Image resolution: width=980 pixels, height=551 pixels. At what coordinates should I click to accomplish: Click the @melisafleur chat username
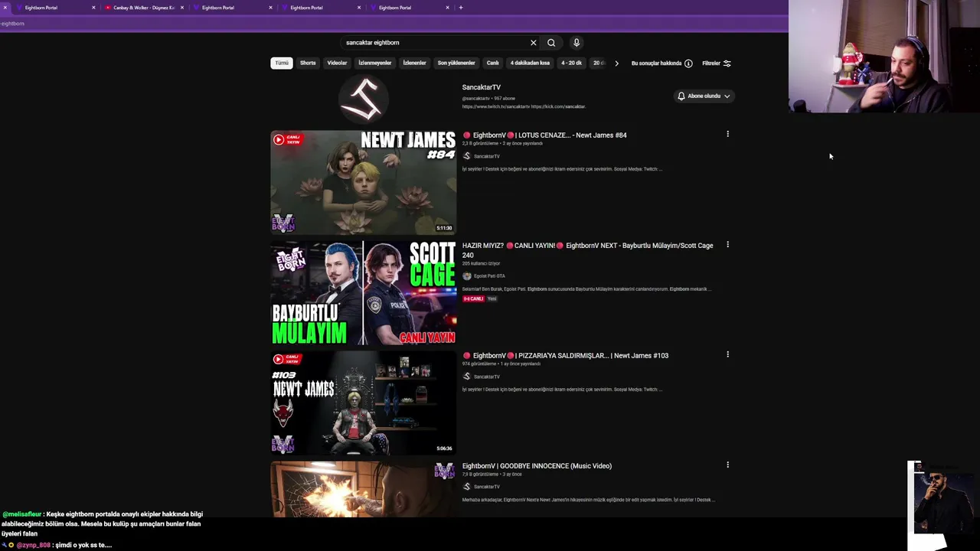click(x=21, y=514)
